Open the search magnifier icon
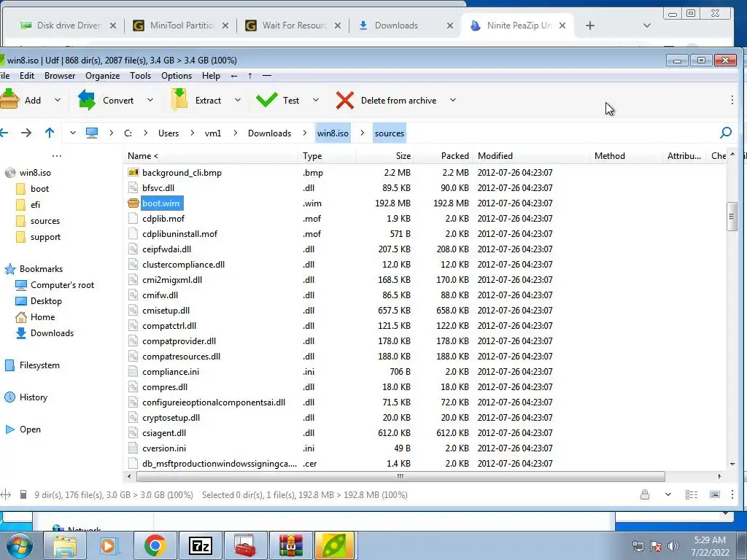Screen dimensions: 747x560 pyautogui.click(x=726, y=133)
